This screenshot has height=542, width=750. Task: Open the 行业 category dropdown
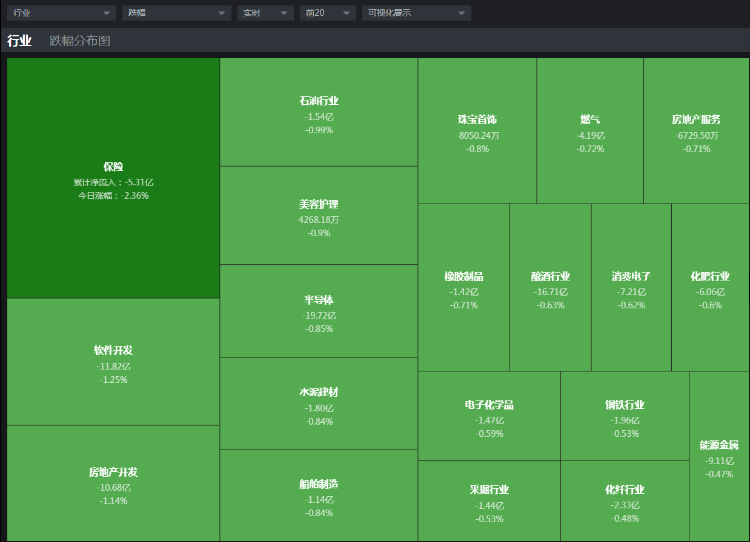click(x=62, y=13)
